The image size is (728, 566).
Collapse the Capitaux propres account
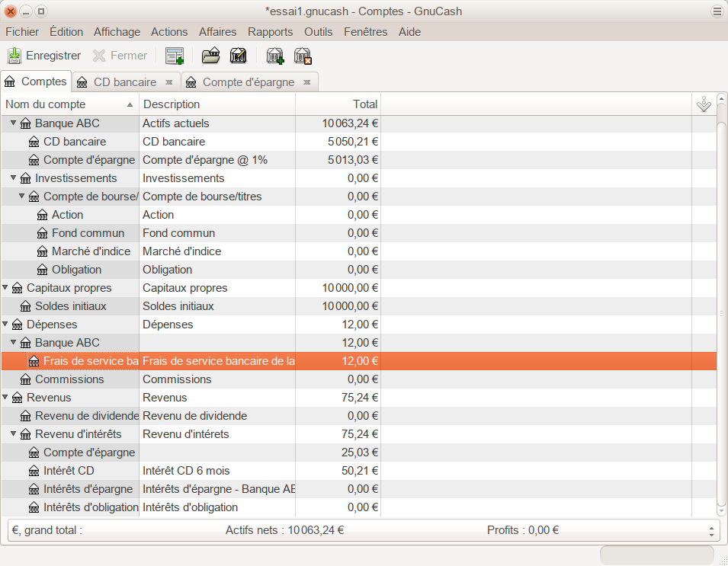click(5, 288)
